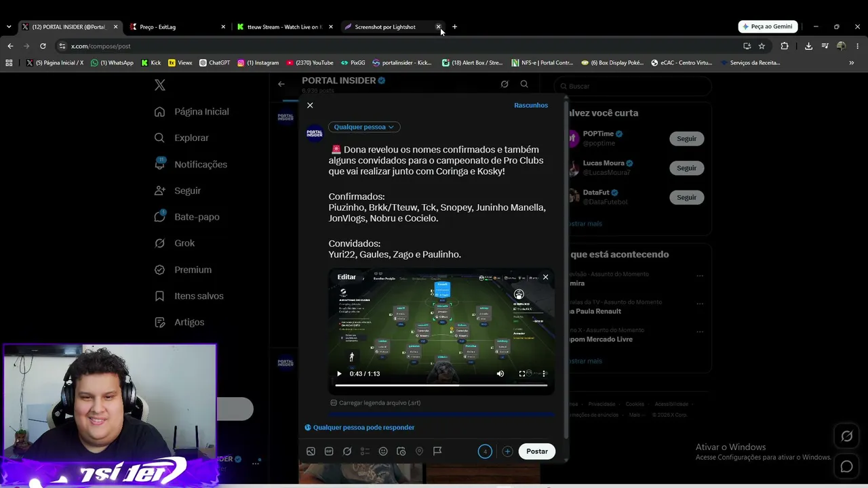868x488 pixels.
Task: Switch to tteuw Stream Kick tab
Action: (x=285, y=27)
